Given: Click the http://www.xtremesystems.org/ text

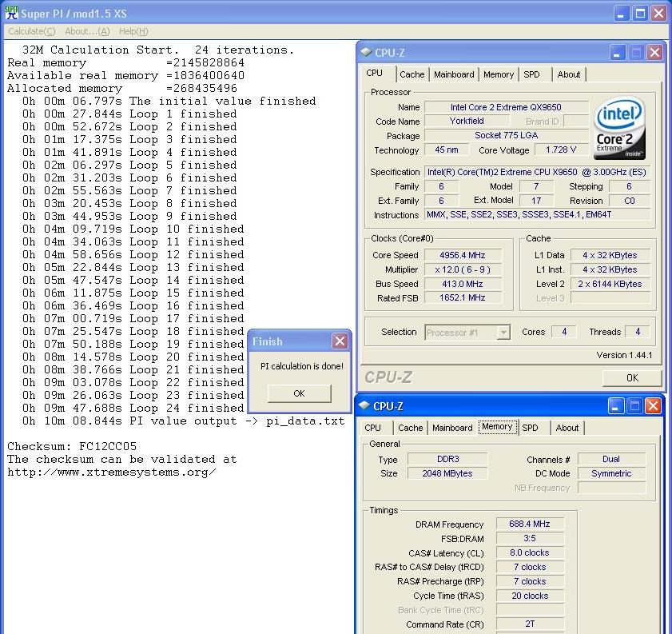Looking at the screenshot, I should (x=111, y=473).
